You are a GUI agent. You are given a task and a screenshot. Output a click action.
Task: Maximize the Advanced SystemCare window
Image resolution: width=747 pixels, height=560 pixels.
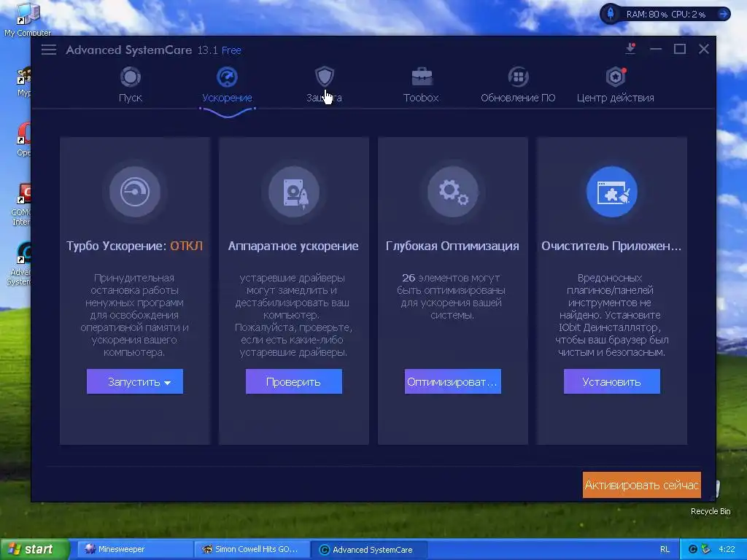(680, 49)
